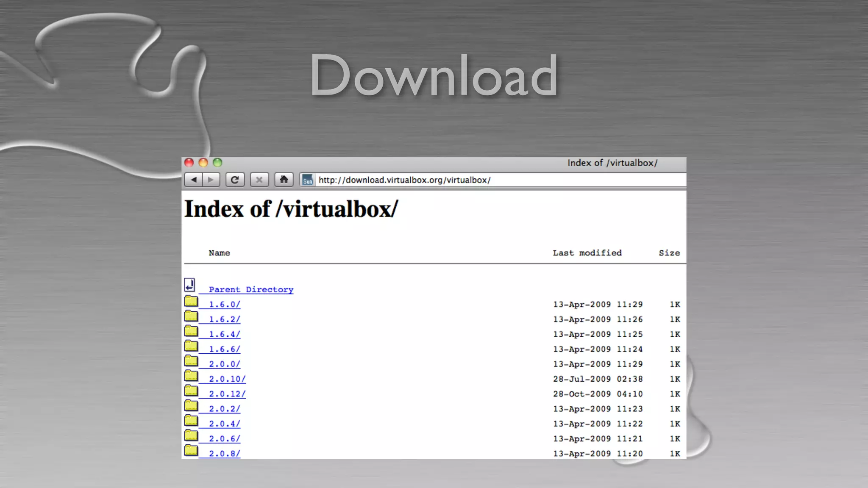Click the Parent Directory return icon

coord(189,285)
